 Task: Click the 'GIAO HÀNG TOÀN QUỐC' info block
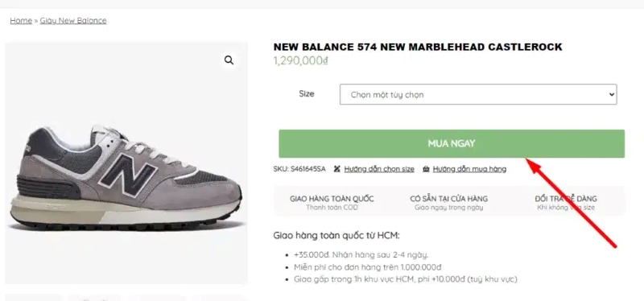click(x=332, y=203)
